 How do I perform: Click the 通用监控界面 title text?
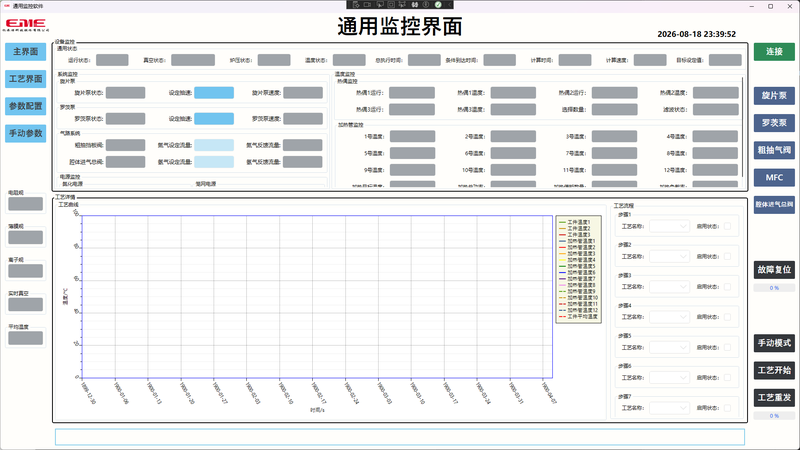[399, 27]
